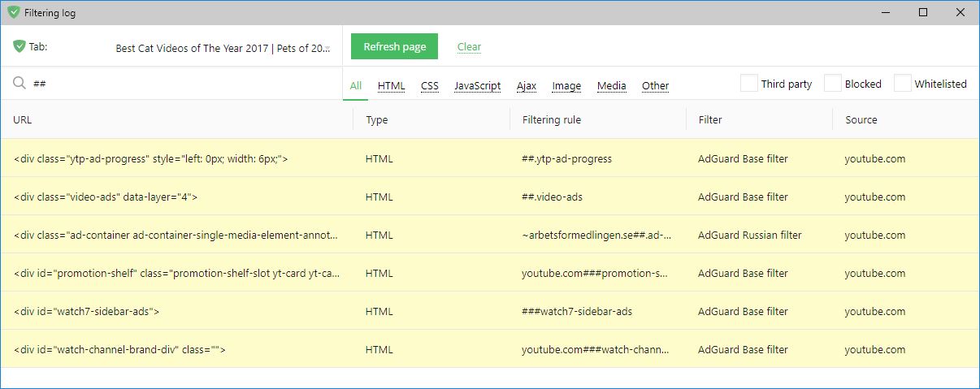Click the Filtering rule column header
Screen dimensions: 980x389
click(551, 119)
